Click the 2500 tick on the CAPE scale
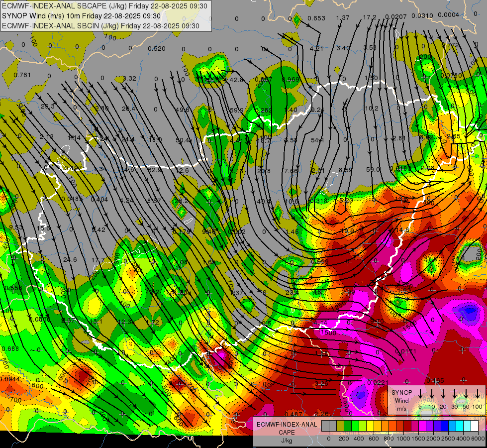Image resolution: width=487 pixels, height=448 pixels. [x=448, y=439]
